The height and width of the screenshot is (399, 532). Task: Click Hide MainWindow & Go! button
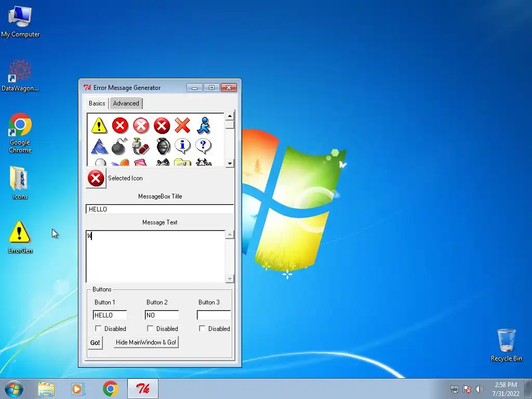point(146,342)
